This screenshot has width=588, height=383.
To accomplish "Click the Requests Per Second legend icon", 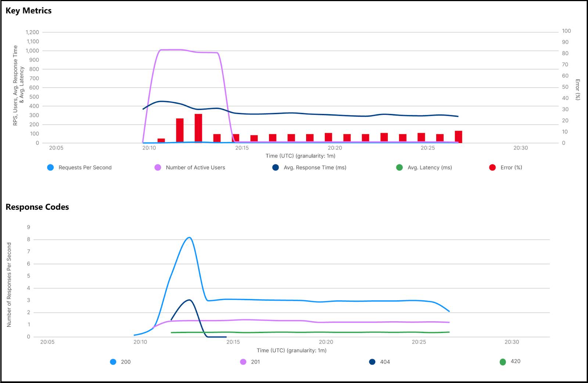I will pyautogui.click(x=50, y=167).
